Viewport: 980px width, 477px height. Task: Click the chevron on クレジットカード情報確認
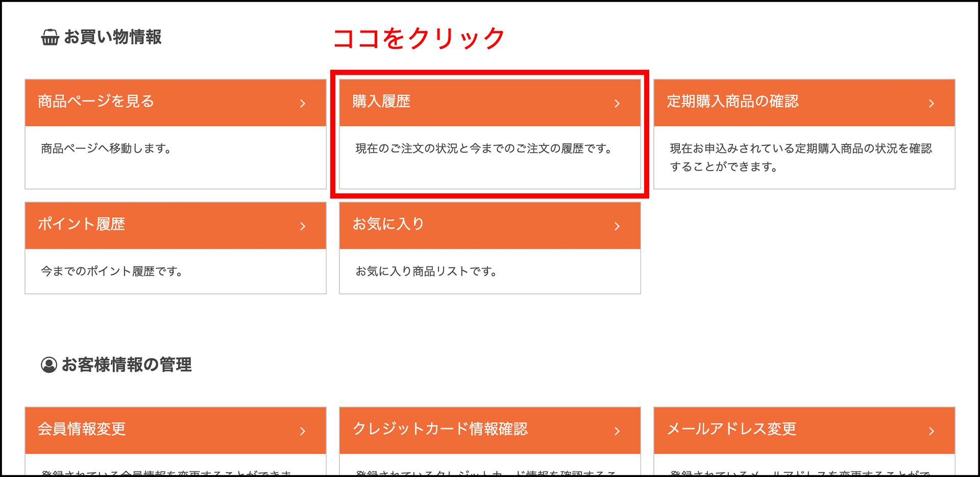617,431
